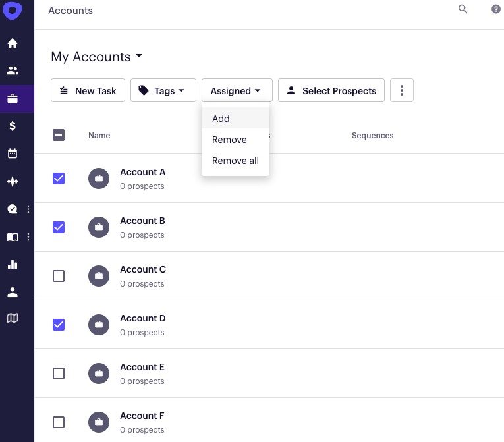Open the three-dot more actions button
Image resolution: width=504 pixels, height=442 pixels.
click(402, 90)
